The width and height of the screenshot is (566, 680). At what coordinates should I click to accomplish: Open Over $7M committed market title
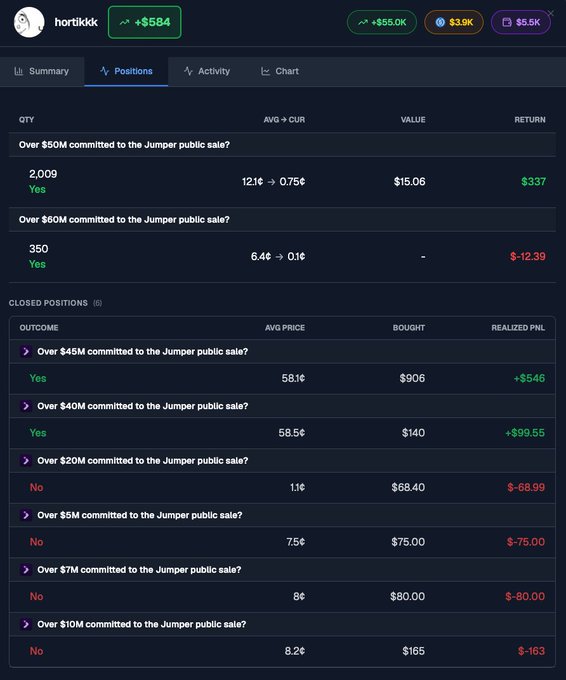coord(139,570)
